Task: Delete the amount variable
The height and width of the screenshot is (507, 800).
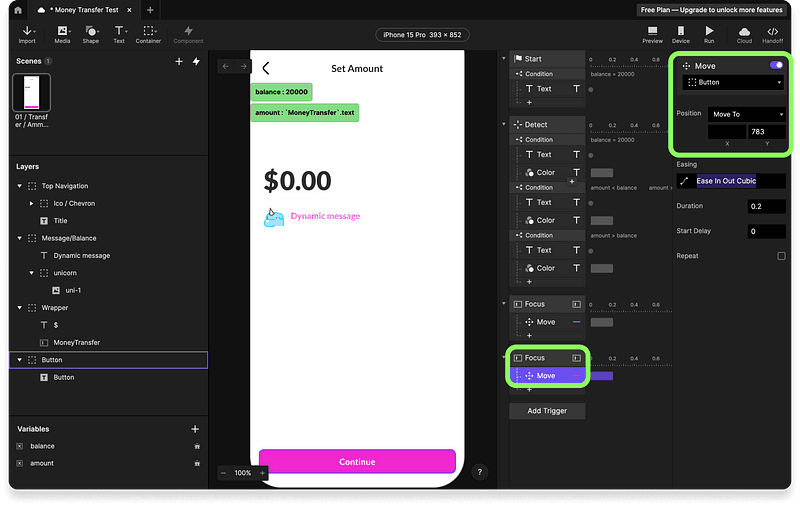Action: (197, 464)
